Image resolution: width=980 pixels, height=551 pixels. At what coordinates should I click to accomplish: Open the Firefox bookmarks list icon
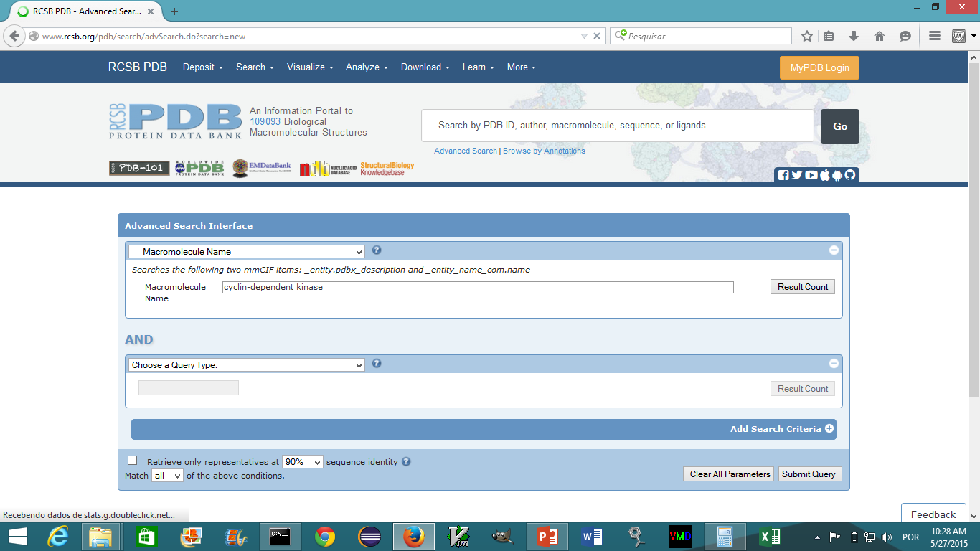click(829, 36)
